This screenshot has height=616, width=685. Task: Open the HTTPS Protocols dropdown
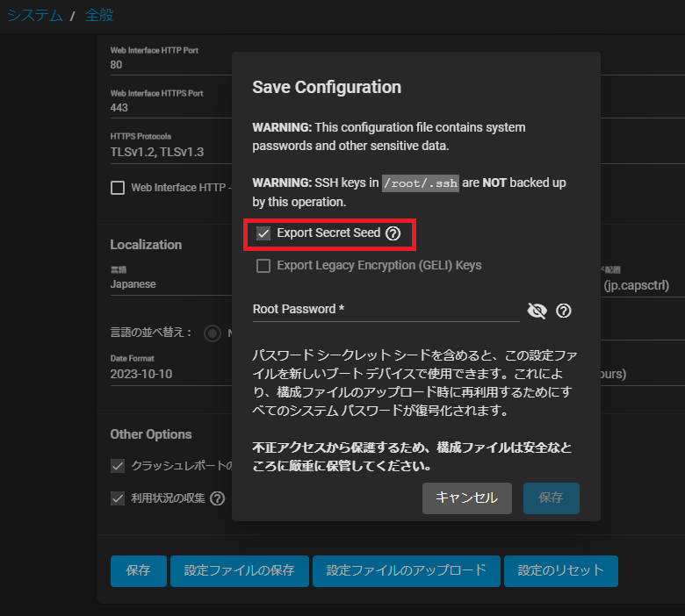tap(167, 152)
